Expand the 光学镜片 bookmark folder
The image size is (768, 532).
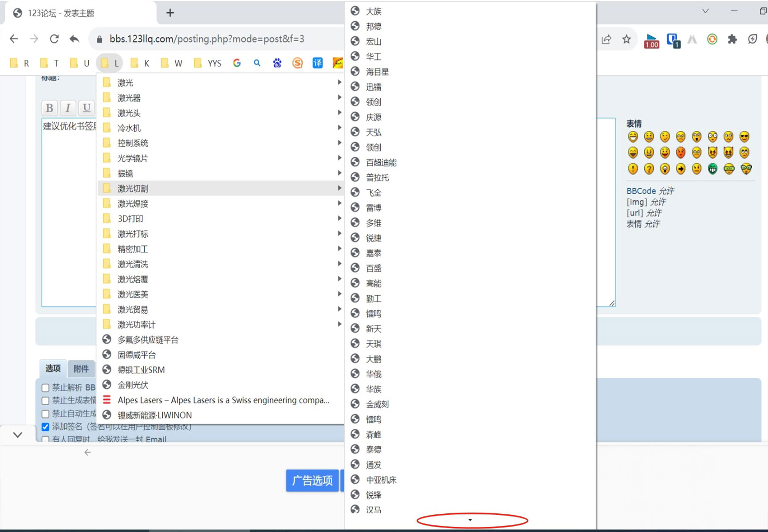click(x=221, y=158)
